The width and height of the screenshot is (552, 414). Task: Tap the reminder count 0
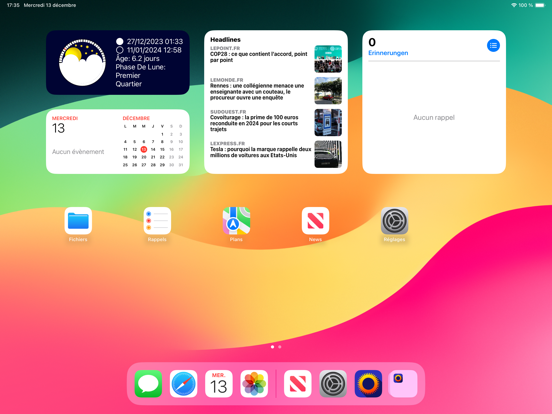(372, 42)
